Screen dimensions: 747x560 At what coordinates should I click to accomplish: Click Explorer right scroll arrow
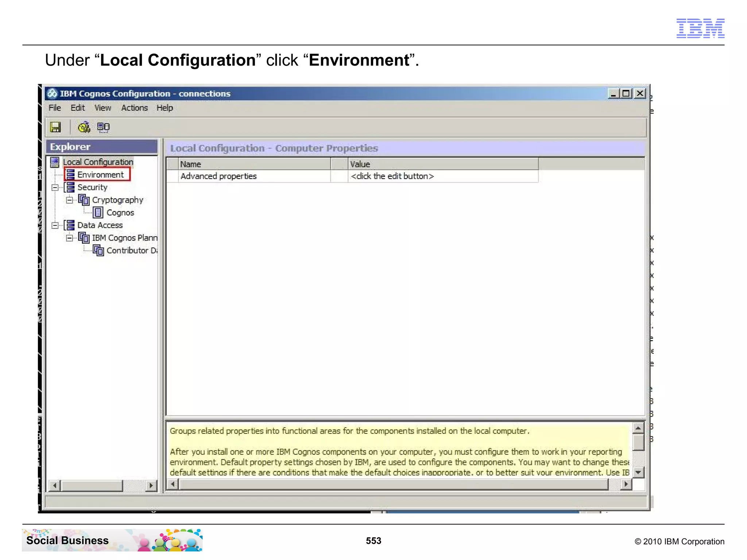(151, 486)
